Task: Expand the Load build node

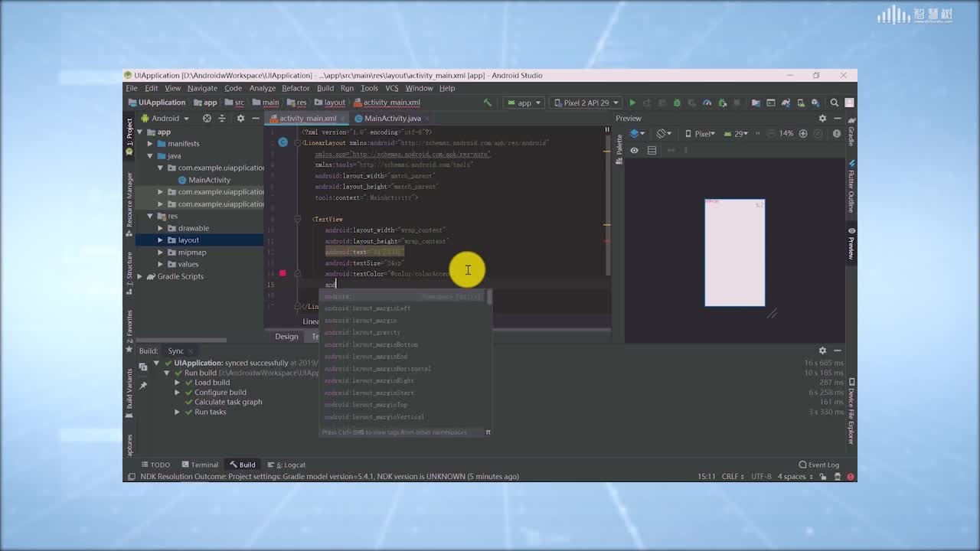Action: [177, 383]
